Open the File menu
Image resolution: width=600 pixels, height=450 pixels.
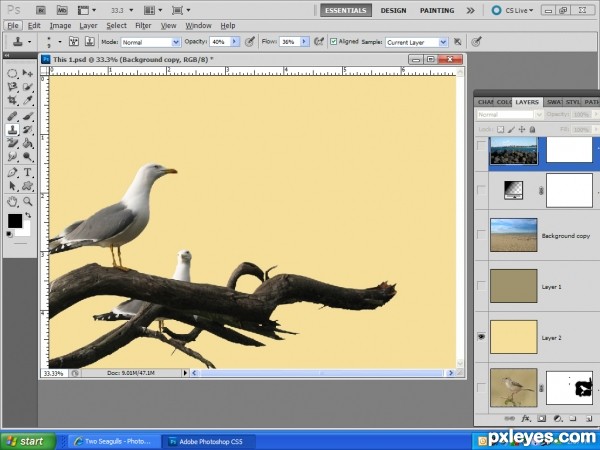coord(13,26)
